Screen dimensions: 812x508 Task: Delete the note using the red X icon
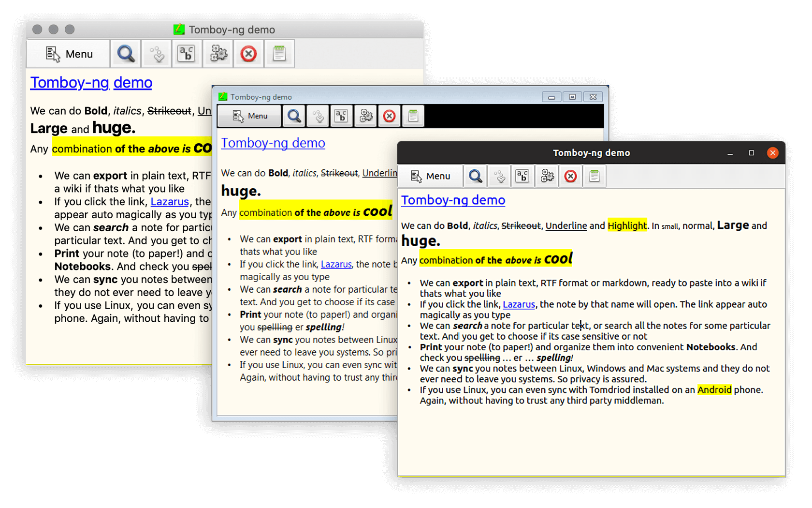pyautogui.click(x=571, y=176)
